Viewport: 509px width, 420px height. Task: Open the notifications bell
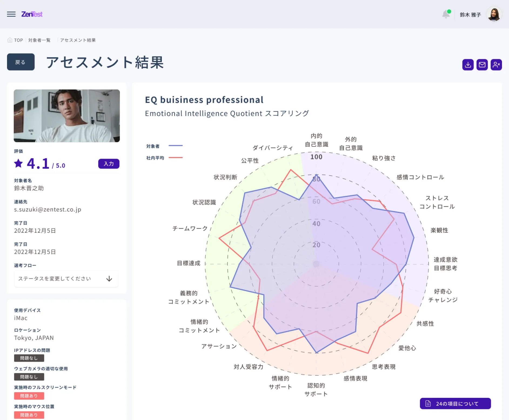[x=446, y=14]
